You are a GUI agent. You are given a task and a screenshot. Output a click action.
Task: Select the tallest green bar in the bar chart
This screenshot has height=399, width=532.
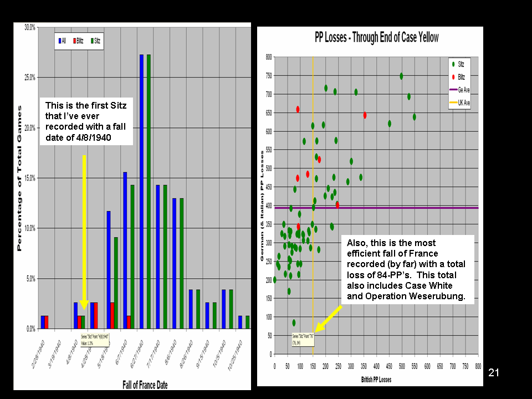(149, 191)
